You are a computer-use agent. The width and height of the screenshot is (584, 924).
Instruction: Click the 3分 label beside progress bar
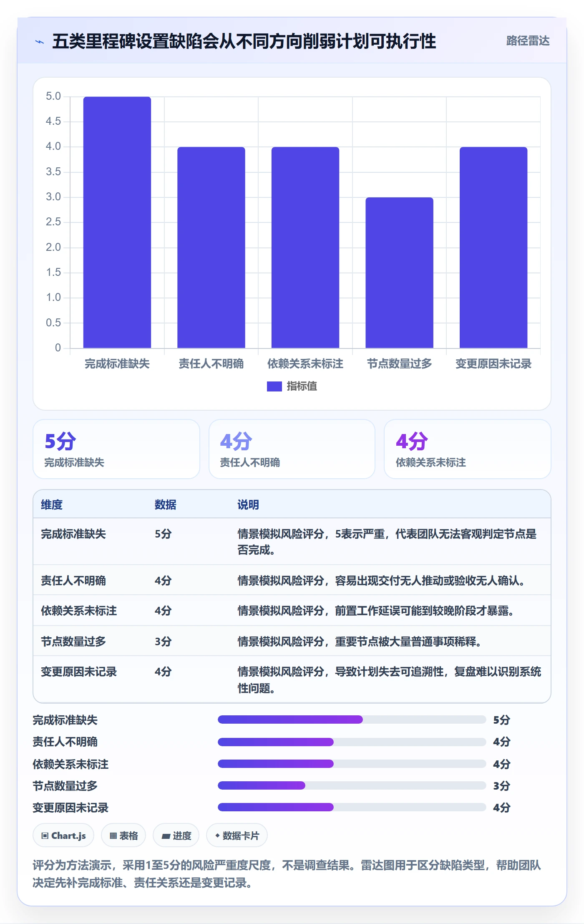(502, 786)
